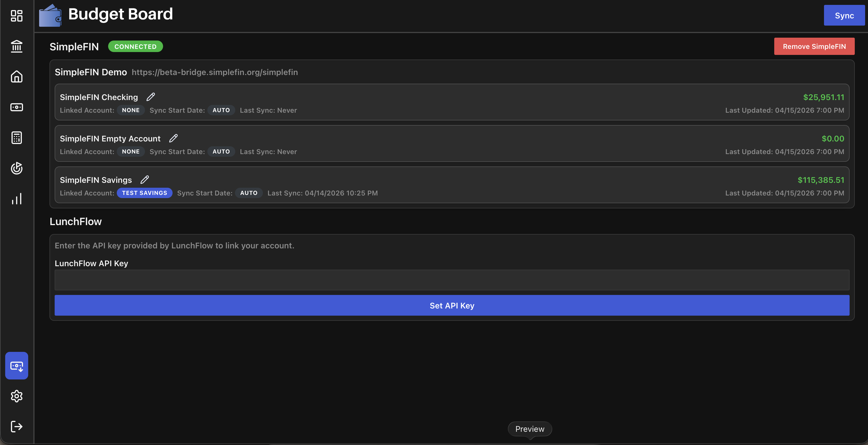This screenshot has width=868, height=445.
Task: Click the $115,385.51 balance
Action: click(821, 180)
